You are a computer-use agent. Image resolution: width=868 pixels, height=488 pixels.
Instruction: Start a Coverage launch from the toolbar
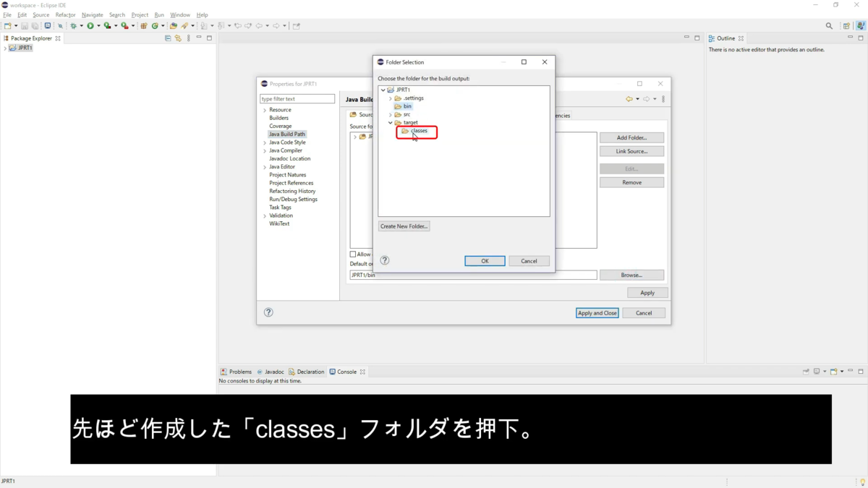(107, 25)
